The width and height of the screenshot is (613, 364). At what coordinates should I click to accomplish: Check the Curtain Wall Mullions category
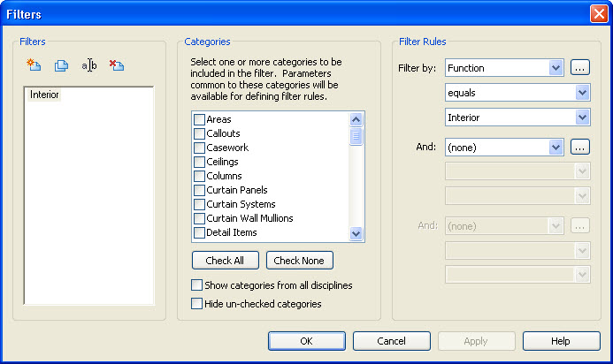(199, 218)
